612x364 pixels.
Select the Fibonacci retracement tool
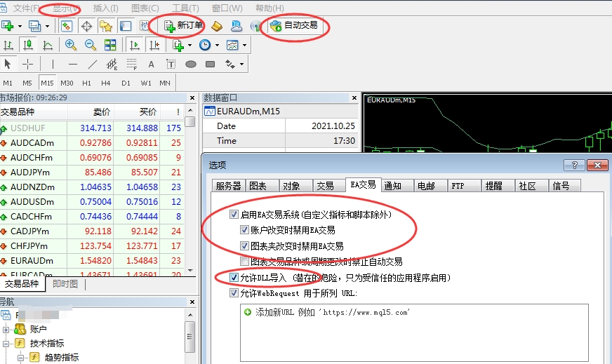coord(132,64)
